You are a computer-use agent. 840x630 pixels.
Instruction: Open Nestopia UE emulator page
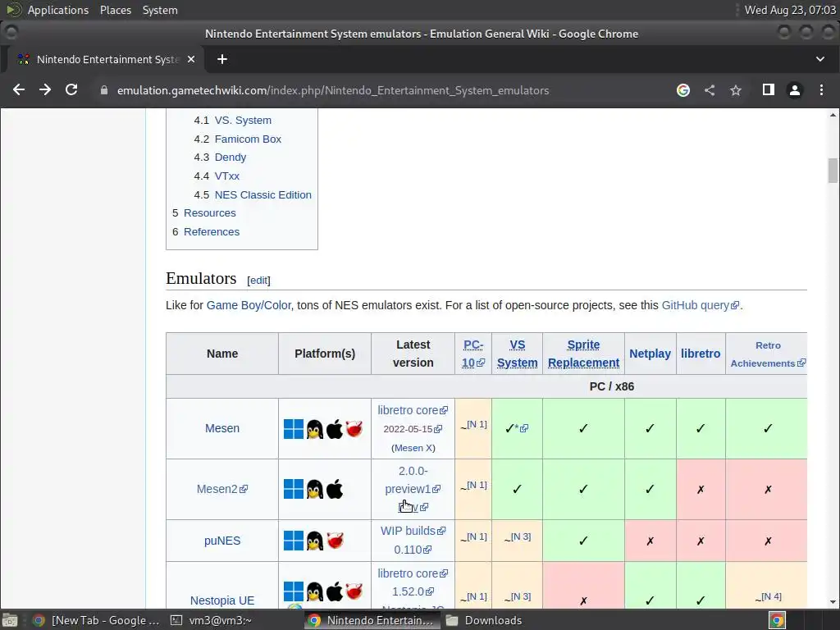tap(221, 600)
